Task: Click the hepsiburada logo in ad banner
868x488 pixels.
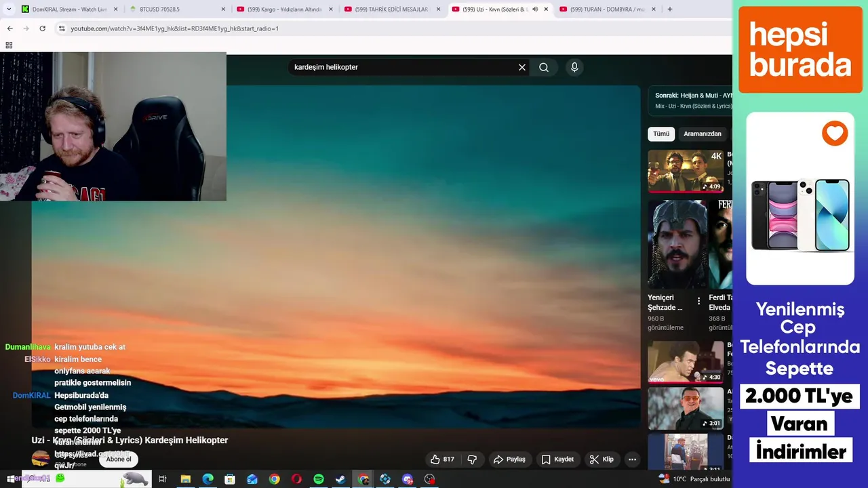Action: click(800, 49)
